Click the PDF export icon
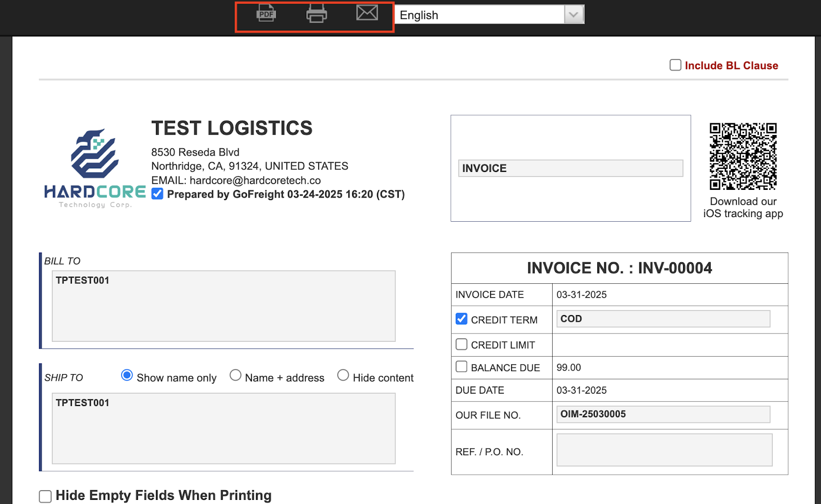The image size is (821, 504). pos(265,13)
